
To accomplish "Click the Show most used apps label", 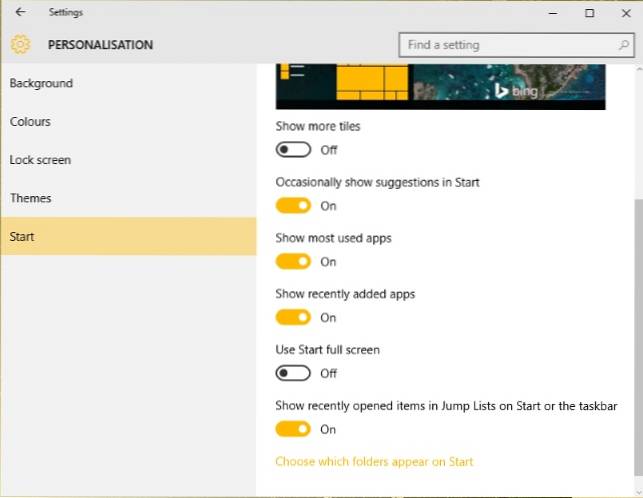I will pos(333,238).
